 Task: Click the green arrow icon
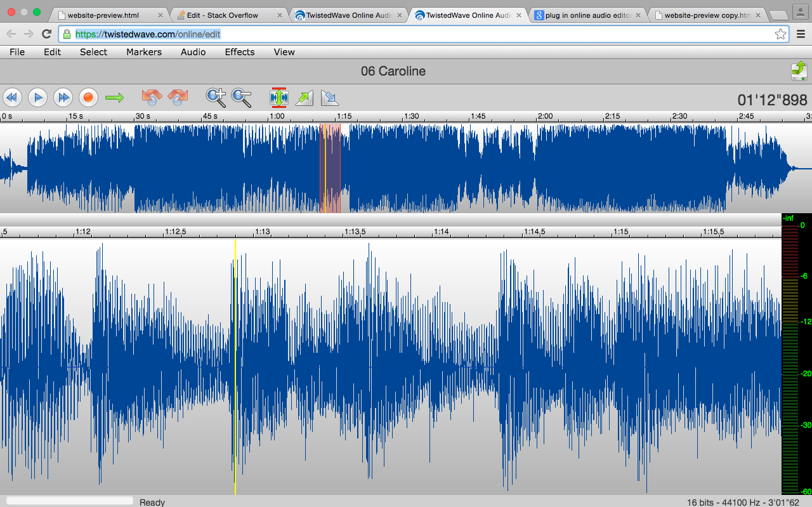115,98
